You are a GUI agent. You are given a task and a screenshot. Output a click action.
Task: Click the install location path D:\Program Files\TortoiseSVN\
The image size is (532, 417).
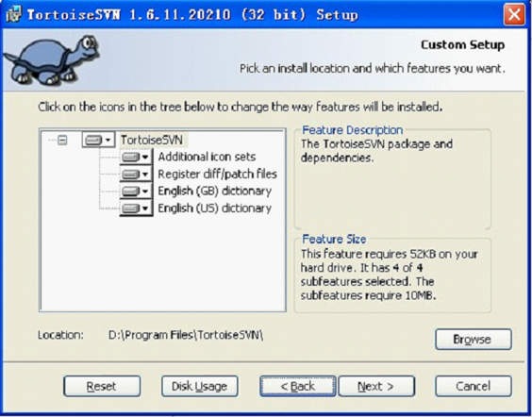coord(186,335)
